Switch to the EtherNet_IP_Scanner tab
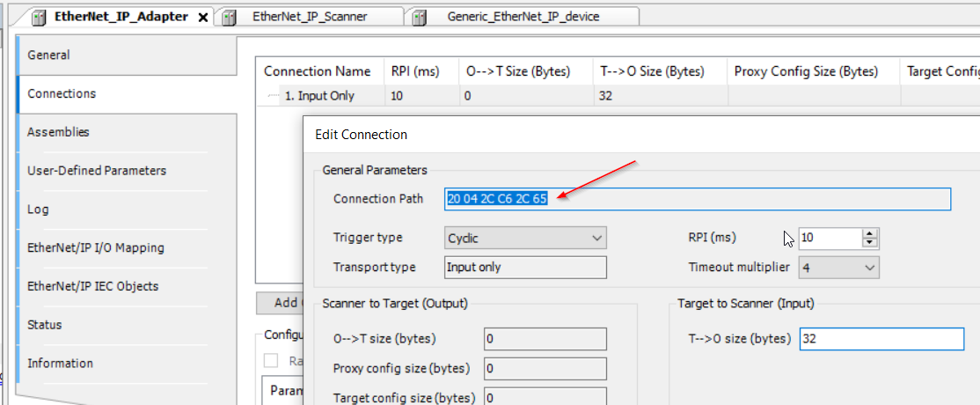The width and height of the screenshot is (980, 405). tap(309, 17)
